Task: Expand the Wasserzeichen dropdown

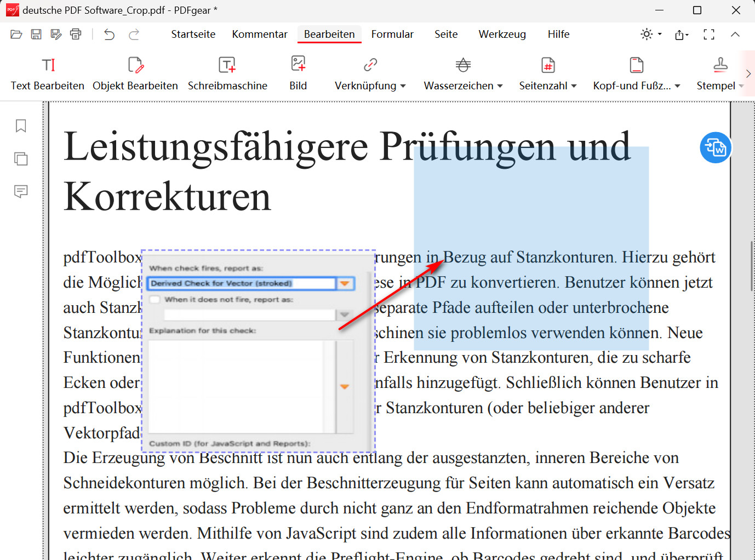Action: point(500,85)
